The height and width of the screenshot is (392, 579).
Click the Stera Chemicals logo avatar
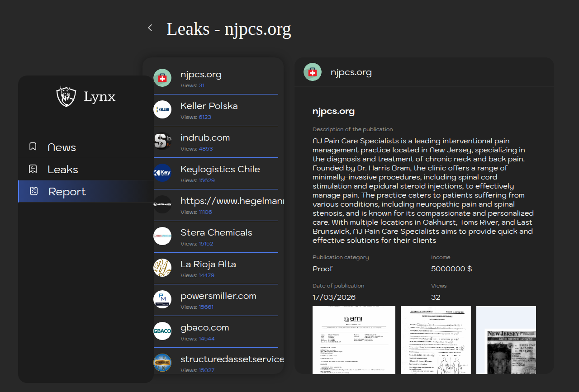(162, 236)
